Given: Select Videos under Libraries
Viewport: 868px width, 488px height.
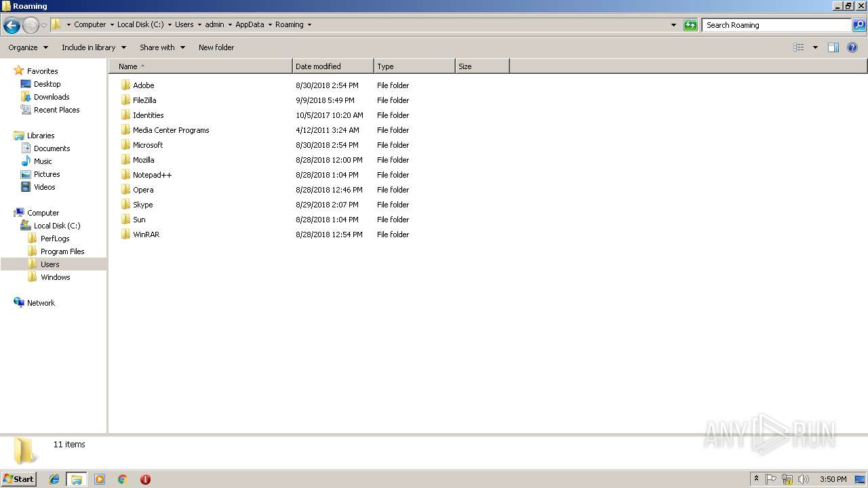Looking at the screenshot, I should pyautogui.click(x=45, y=187).
